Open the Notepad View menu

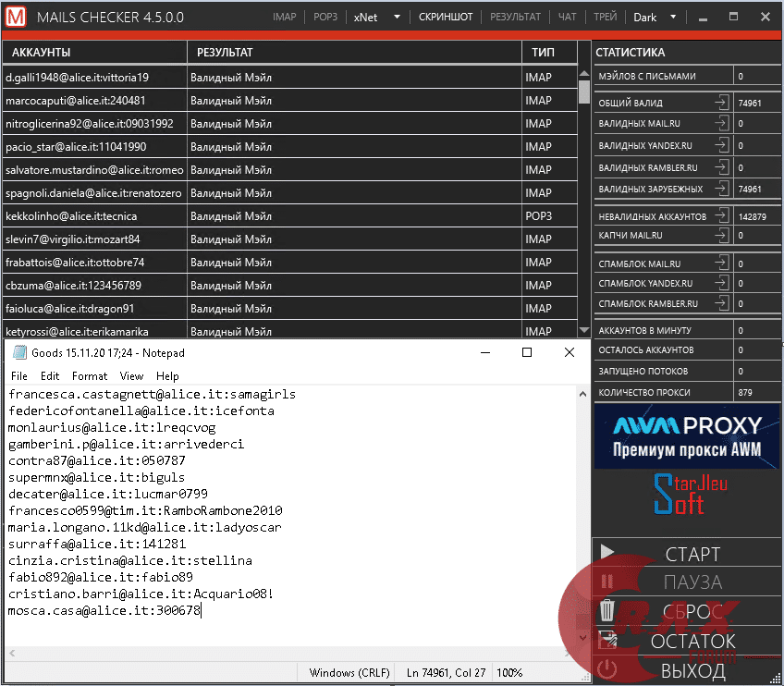[x=131, y=376]
